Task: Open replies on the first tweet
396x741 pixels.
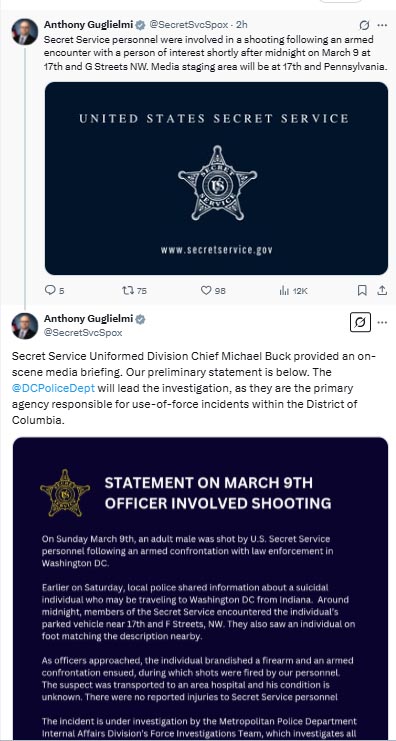Action: pyautogui.click(x=54, y=291)
